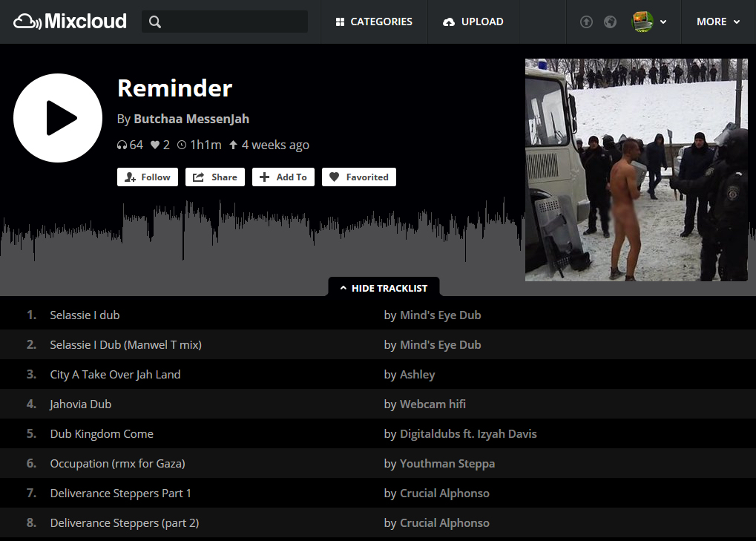Screen dimensions: 756x541
Task: Expand the More dropdown menu
Action: [718, 22]
